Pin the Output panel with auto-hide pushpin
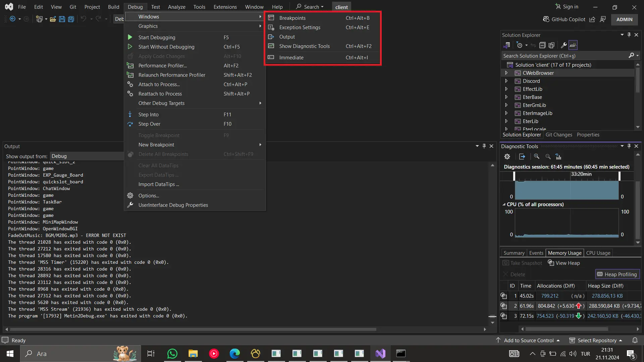 coord(484,146)
